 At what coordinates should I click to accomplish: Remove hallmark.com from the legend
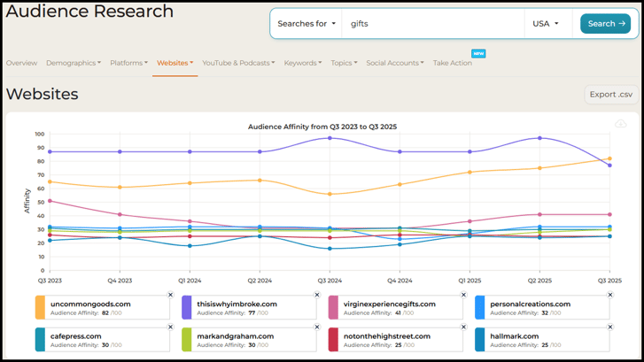[x=610, y=327]
